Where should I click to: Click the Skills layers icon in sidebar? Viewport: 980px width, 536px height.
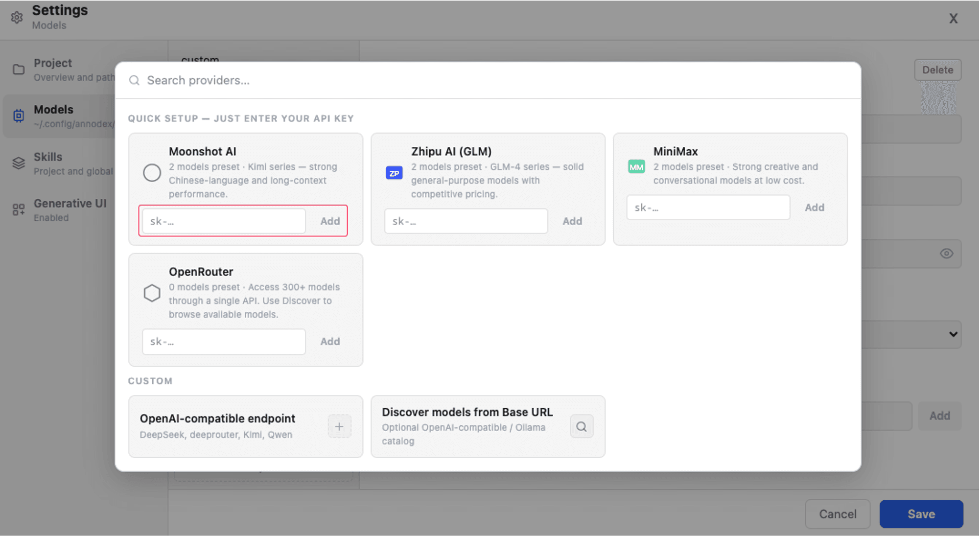click(x=19, y=163)
